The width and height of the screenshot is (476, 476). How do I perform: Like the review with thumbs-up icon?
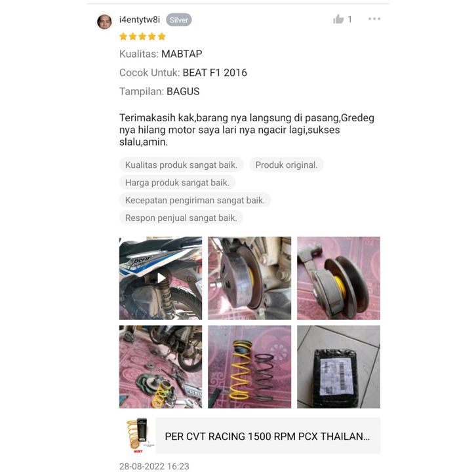pyautogui.click(x=338, y=19)
